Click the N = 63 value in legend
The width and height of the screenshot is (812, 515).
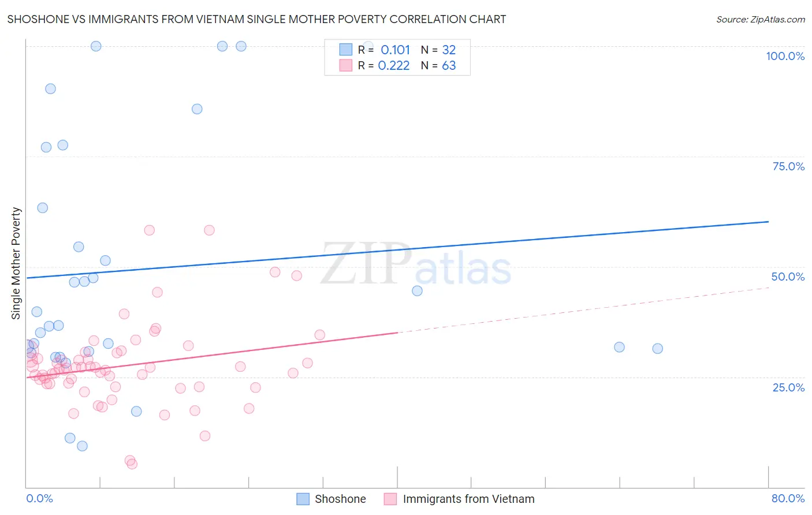tap(438, 65)
